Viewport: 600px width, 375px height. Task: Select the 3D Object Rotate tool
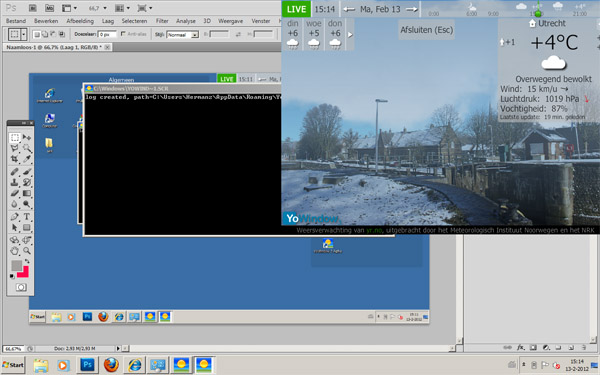click(x=15, y=240)
